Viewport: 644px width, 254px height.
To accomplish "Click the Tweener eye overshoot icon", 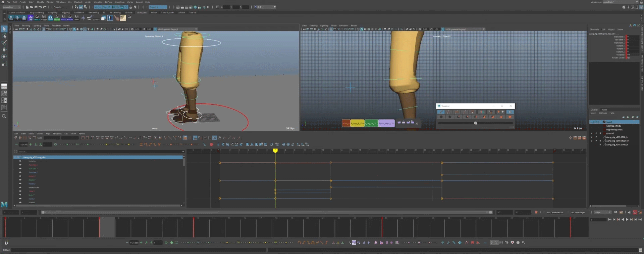I will (x=510, y=112).
